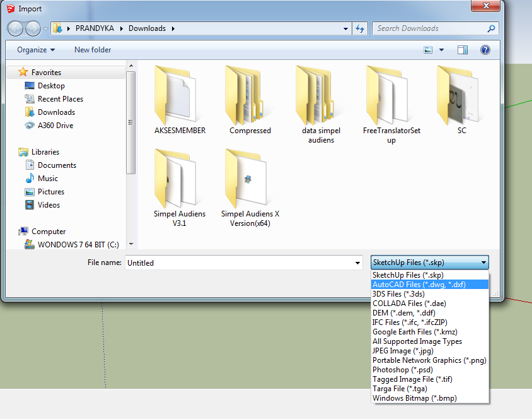Click navigation pane scroll down arrow
This screenshot has height=419, width=532.
coord(131,244)
